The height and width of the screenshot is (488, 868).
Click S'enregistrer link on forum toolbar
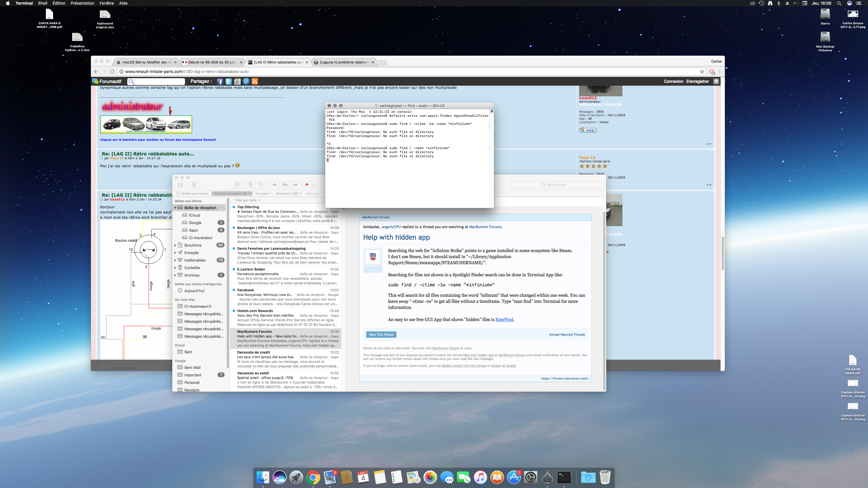(697, 82)
